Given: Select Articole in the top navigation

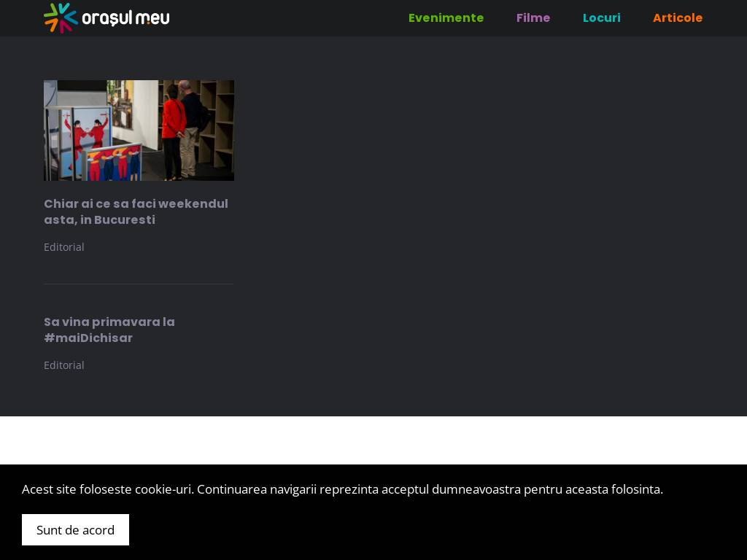Looking at the screenshot, I should pos(677,18).
